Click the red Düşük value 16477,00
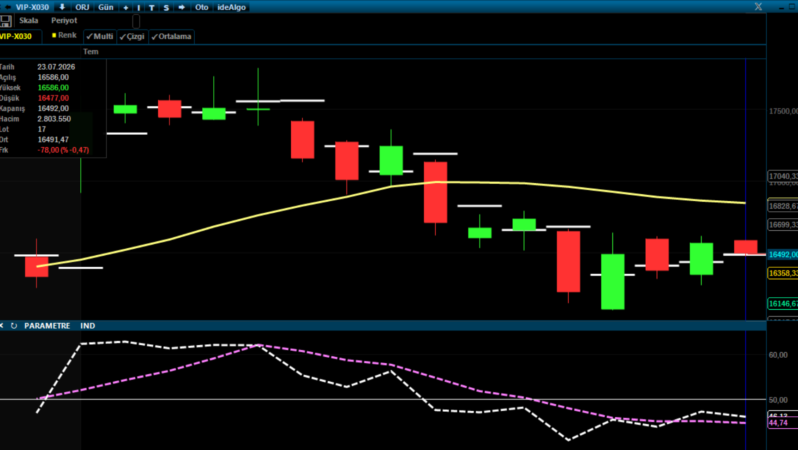The height and width of the screenshot is (450, 798). click(53, 98)
